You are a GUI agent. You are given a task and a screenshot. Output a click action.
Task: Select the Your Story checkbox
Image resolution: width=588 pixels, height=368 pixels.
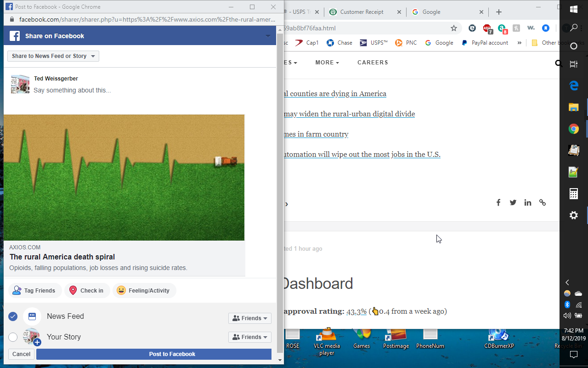click(13, 337)
